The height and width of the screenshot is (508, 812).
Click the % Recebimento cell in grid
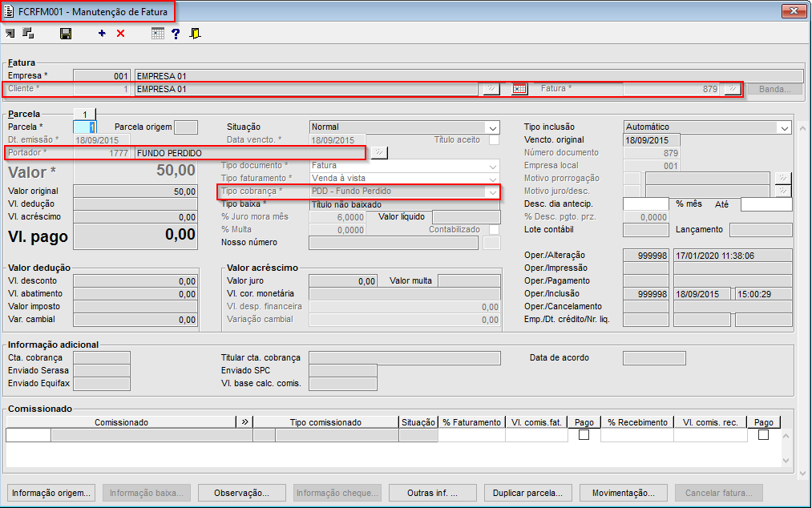coord(637,435)
